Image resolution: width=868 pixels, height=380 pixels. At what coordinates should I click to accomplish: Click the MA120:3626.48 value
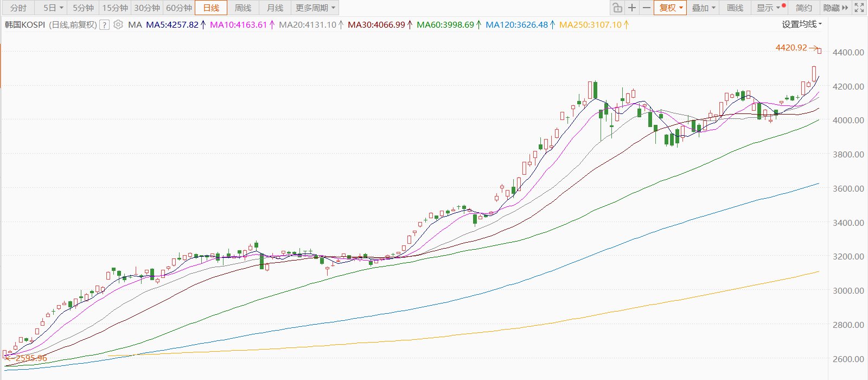(517, 24)
